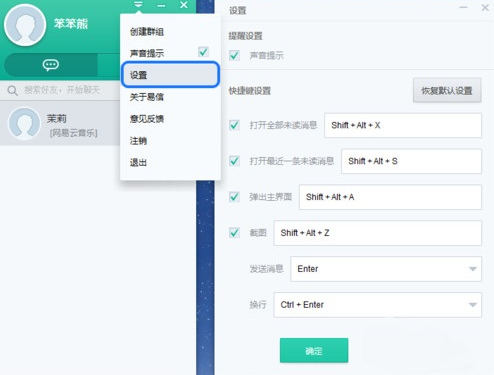Expand 换行 Ctrl + Enter dropdown
This screenshot has height=375, width=494.
pyautogui.click(x=378, y=305)
